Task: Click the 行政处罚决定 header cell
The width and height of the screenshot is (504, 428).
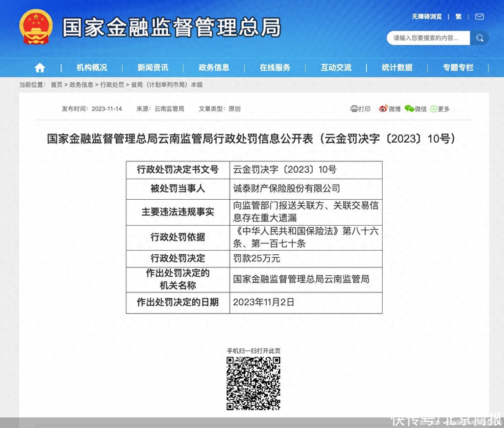Action: 178,258
